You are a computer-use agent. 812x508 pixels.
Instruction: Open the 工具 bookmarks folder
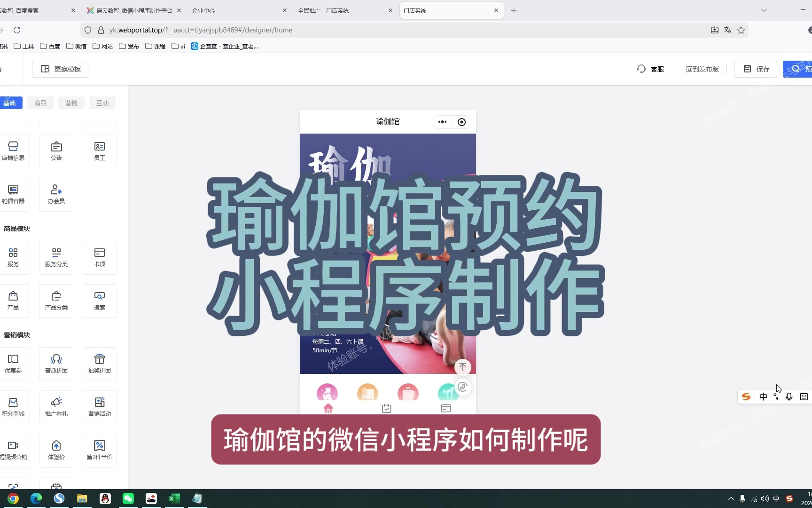coord(23,46)
